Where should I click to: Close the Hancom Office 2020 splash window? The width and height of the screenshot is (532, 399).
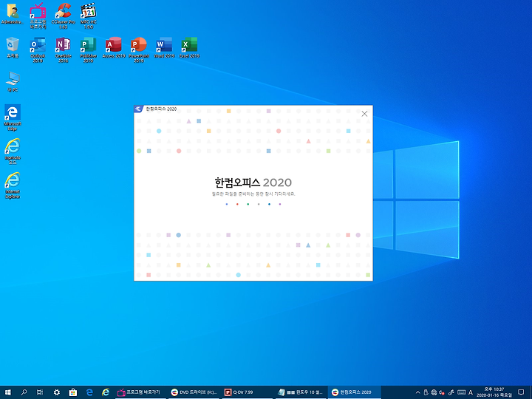[364, 114]
